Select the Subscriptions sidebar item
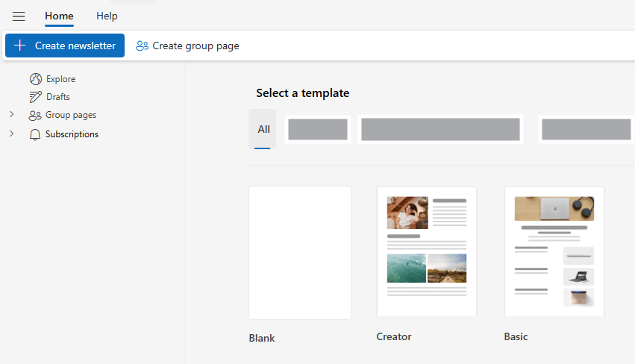 click(x=64, y=134)
